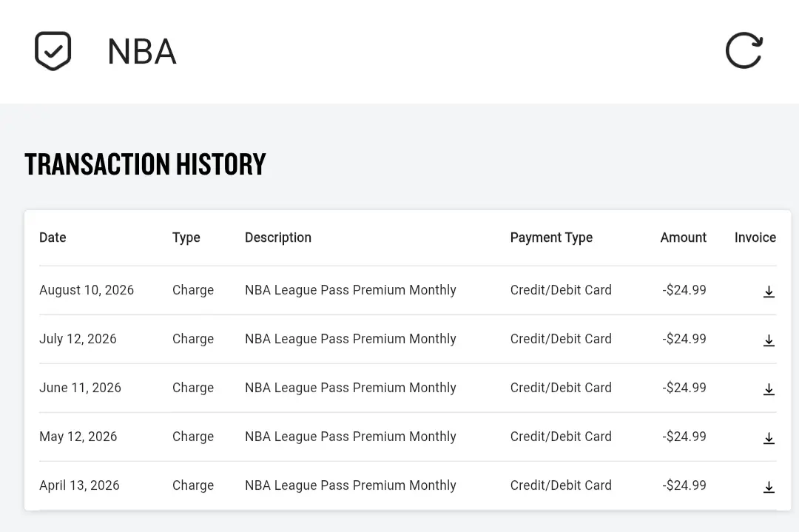Screen dimensions: 799x532
Task: Click the Amount column header
Action: (x=684, y=238)
